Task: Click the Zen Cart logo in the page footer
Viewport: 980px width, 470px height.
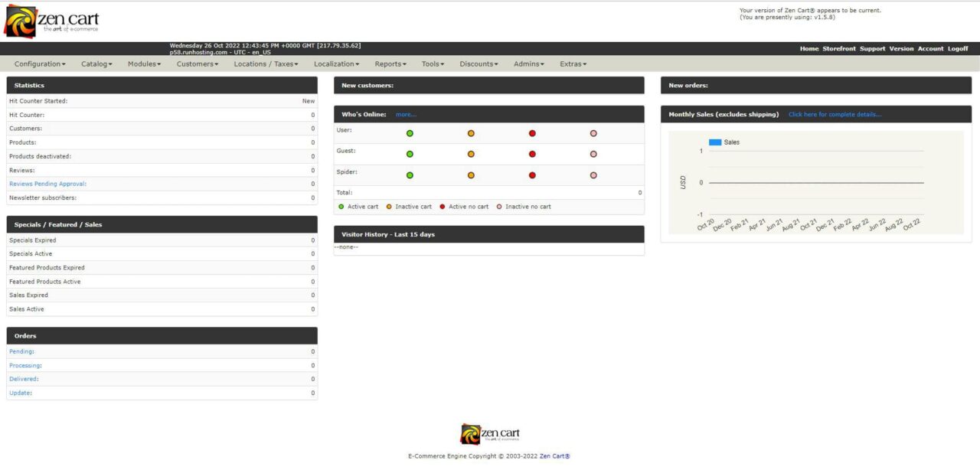Action: (490, 432)
